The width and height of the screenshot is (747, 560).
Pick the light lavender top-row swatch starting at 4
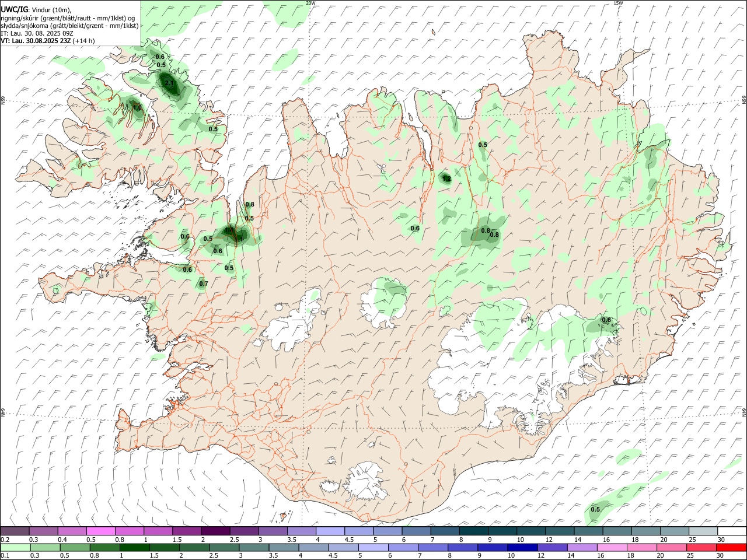tap(330, 531)
